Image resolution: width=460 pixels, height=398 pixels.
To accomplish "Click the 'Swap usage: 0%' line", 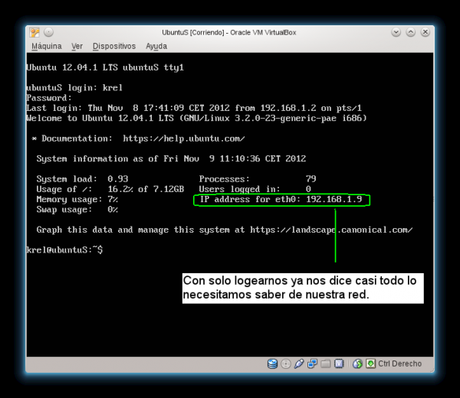I will coord(77,210).
